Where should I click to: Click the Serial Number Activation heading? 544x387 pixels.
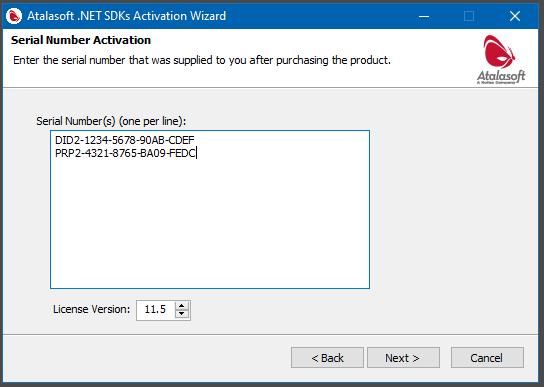pos(81,40)
